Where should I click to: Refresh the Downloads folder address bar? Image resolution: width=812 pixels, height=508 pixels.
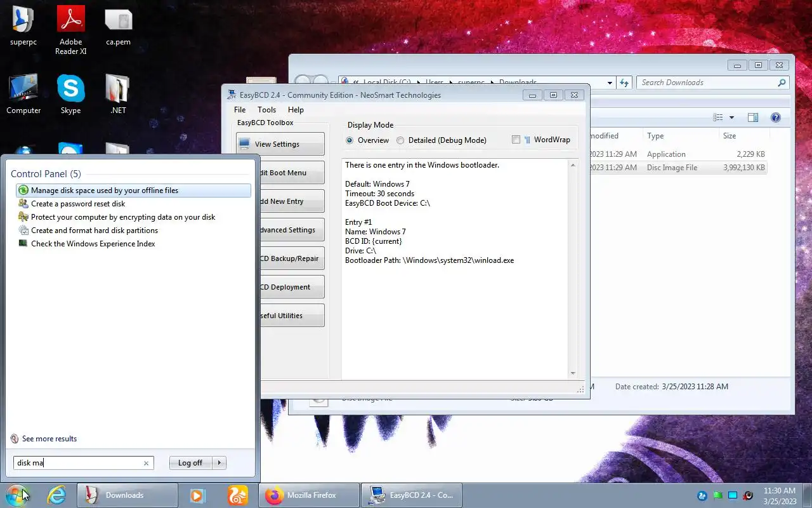pyautogui.click(x=624, y=83)
